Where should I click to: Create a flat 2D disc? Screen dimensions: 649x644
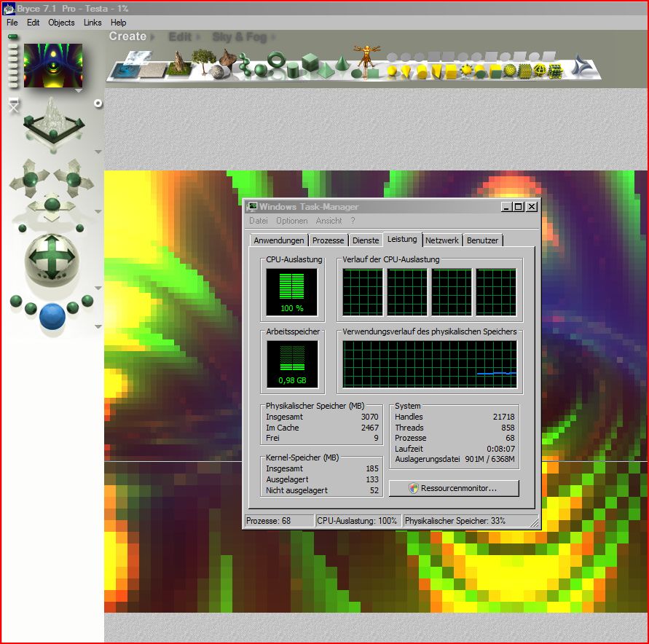tap(357, 74)
